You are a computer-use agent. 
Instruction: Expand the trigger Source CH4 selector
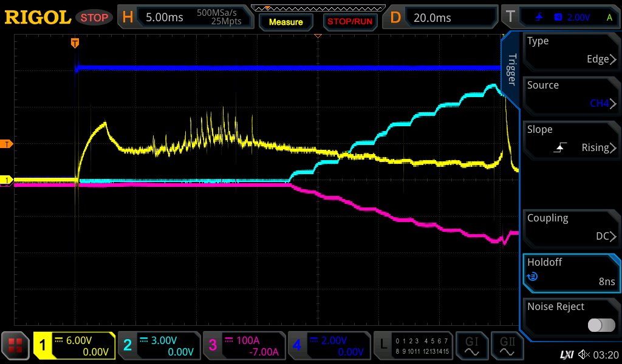[x=571, y=95]
